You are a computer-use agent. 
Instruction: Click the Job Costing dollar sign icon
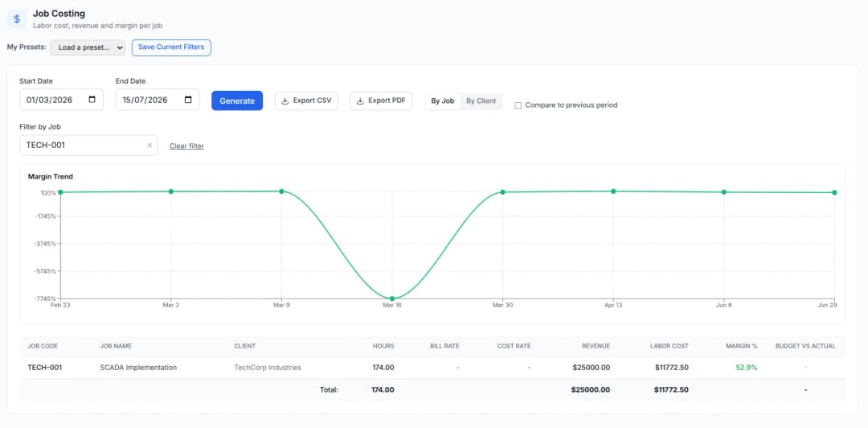[17, 19]
